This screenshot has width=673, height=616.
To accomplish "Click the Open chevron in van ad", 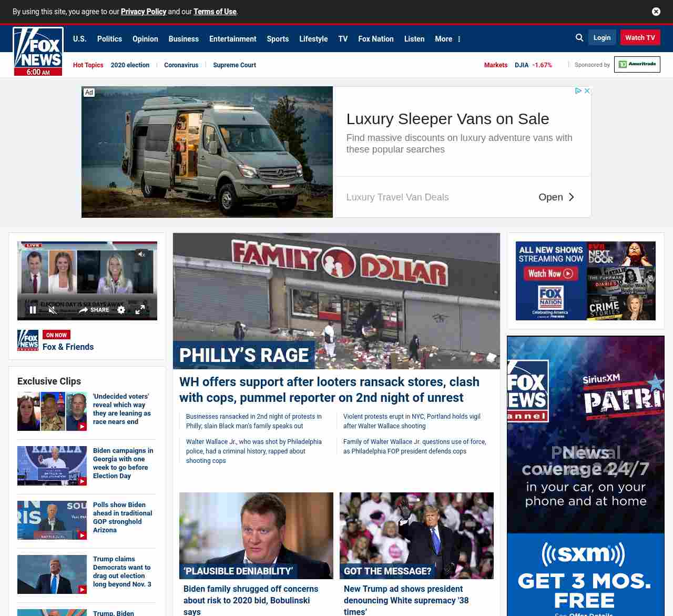I will 571,197.
